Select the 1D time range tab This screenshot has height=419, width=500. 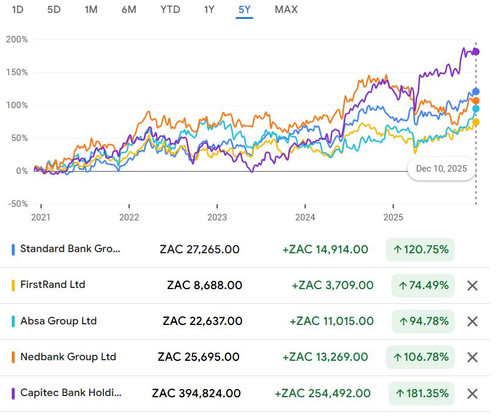17,9
